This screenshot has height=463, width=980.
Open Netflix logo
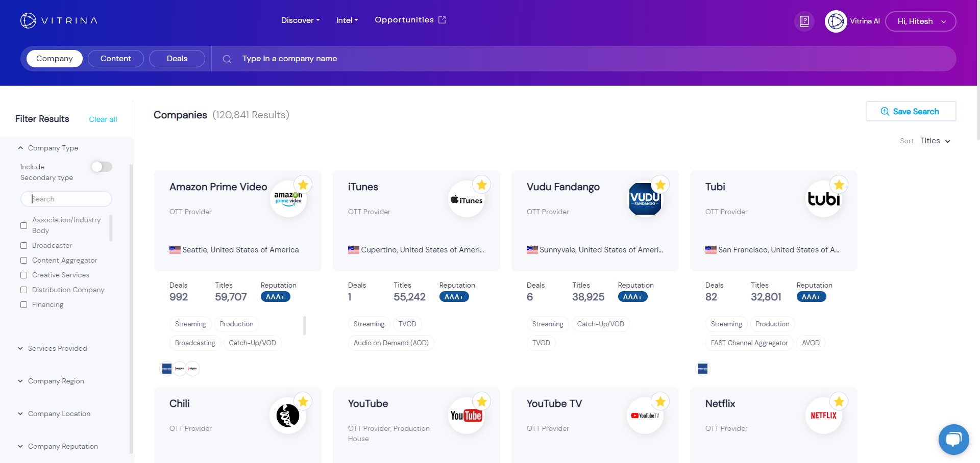pos(824,416)
